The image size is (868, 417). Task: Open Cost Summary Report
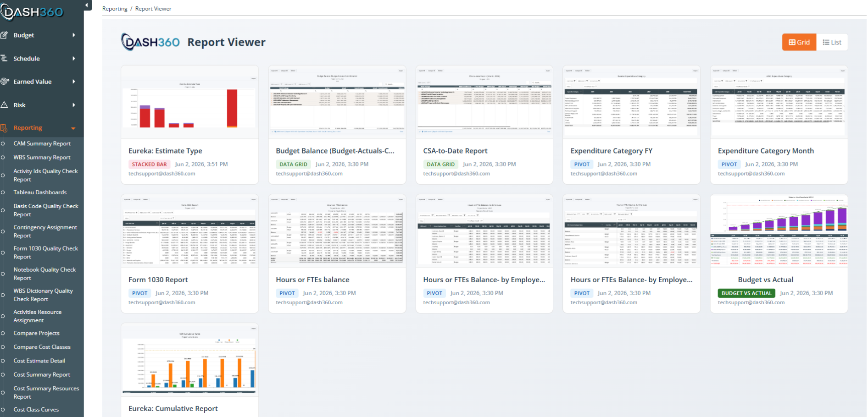pos(42,374)
